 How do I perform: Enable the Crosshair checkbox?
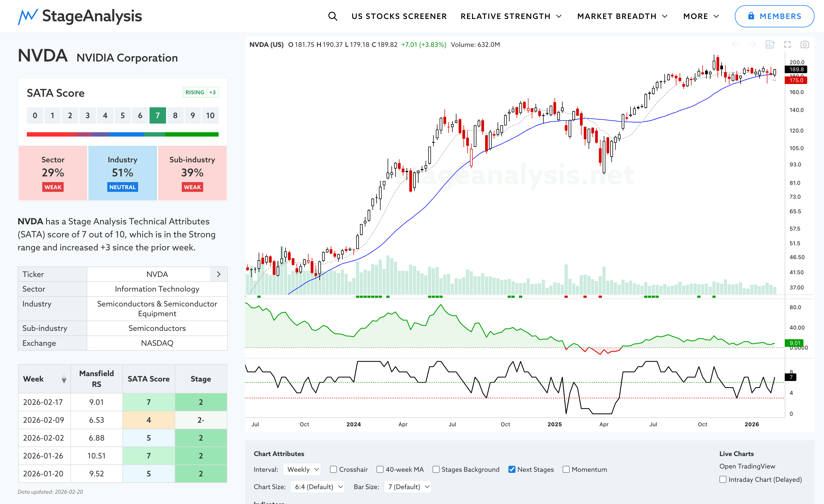click(333, 469)
